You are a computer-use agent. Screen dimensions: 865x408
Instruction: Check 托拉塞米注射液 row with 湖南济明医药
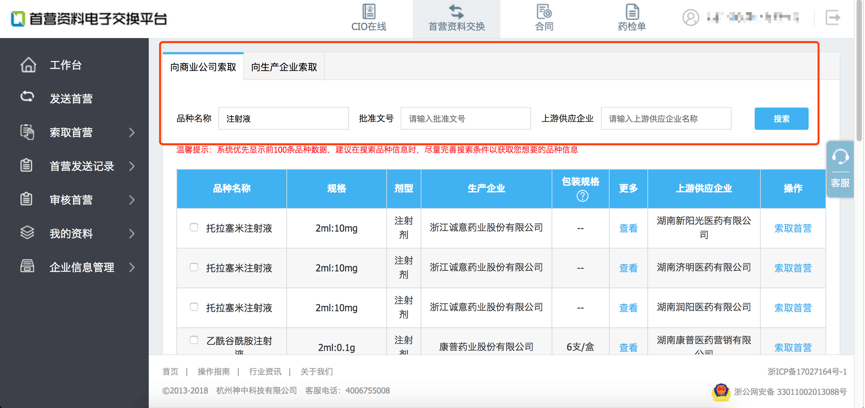(x=194, y=267)
